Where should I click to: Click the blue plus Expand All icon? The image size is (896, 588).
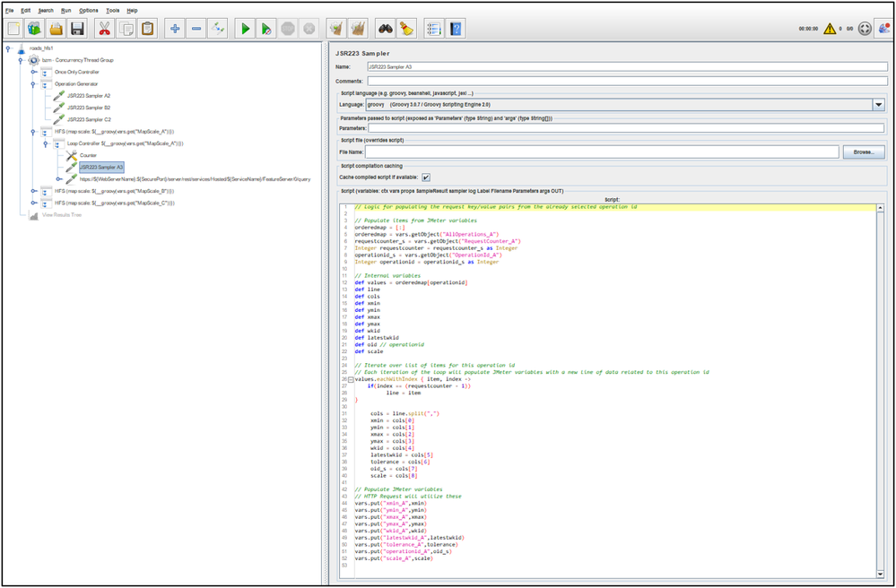[x=175, y=29]
